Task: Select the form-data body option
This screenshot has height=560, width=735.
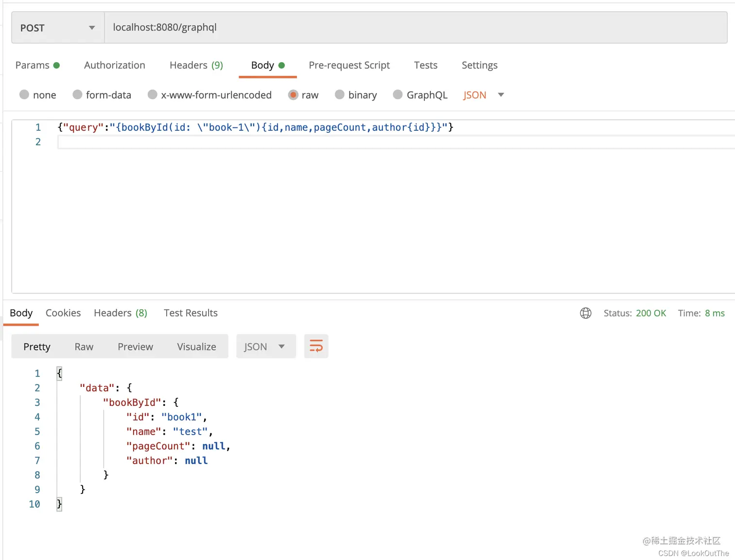Action: tap(77, 95)
